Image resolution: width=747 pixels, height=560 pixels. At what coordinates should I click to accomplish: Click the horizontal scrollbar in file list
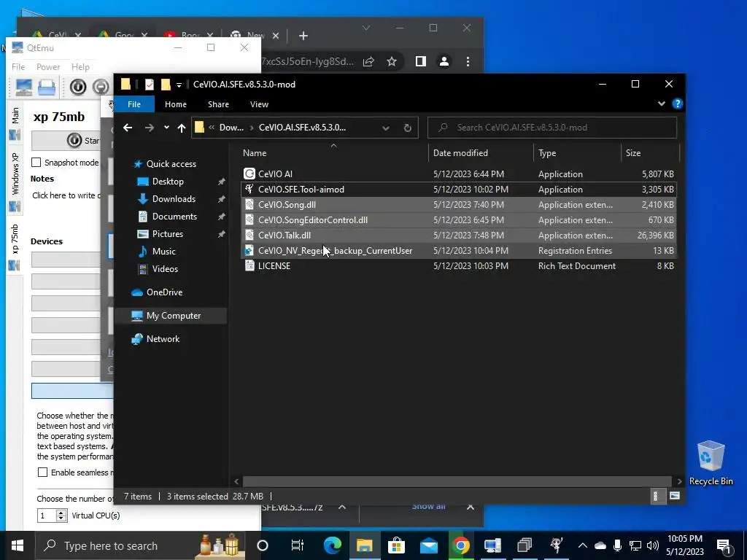click(x=457, y=481)
